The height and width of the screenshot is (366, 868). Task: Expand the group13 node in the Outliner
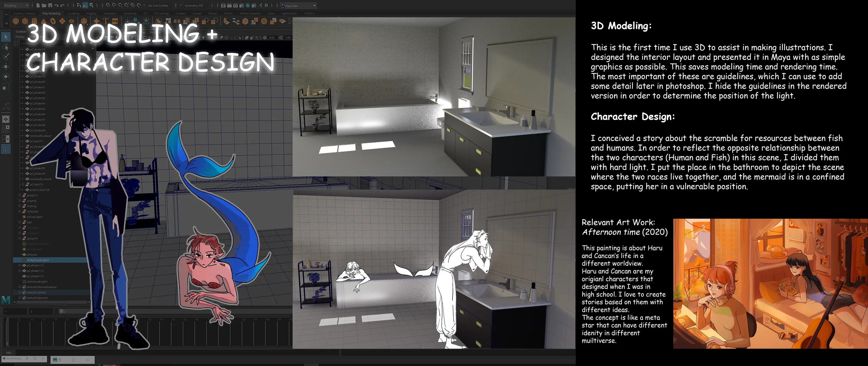(20, 195)
